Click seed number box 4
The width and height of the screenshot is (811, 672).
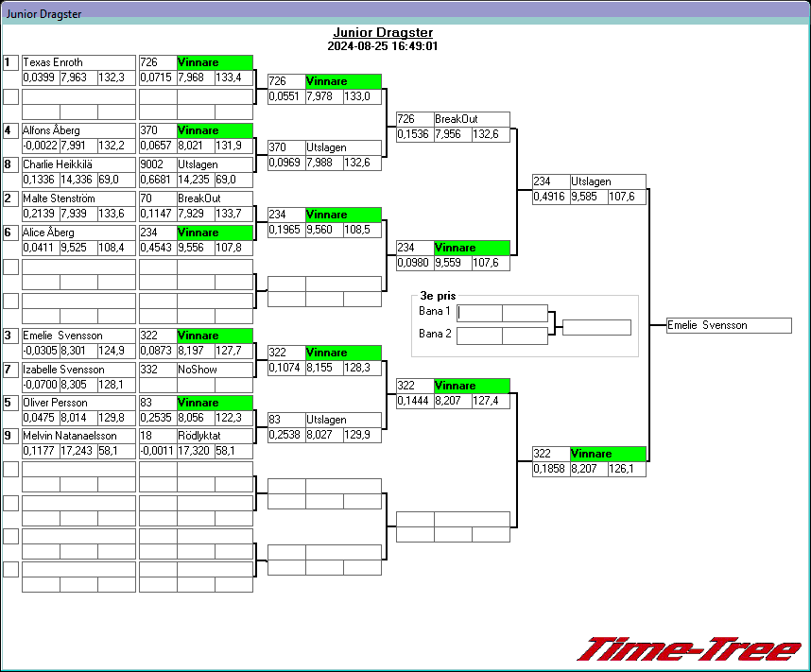[x=10, y=130]
